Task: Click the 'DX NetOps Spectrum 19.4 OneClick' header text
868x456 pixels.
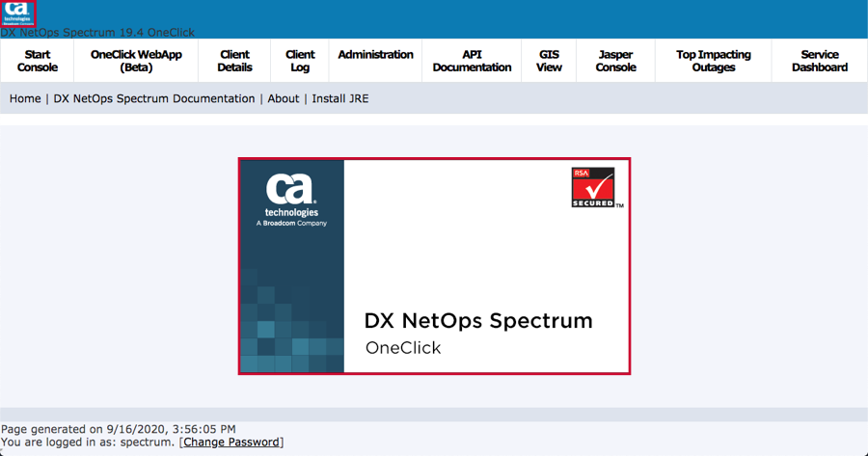Action: pos(97,33)
